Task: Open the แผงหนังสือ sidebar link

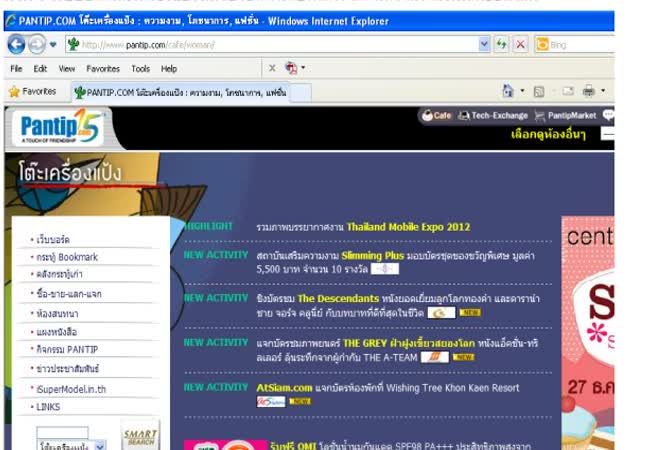Action: [x=56, y=332]
